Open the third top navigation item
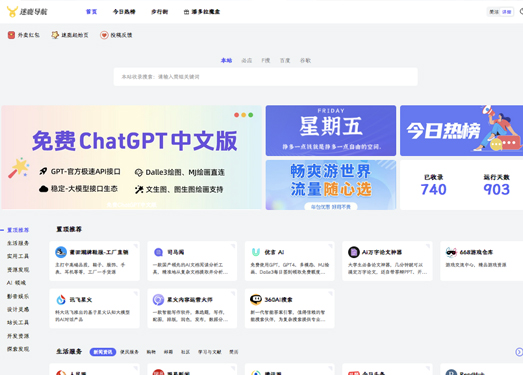Screen dimensions: 523x375 pos(159,12)
